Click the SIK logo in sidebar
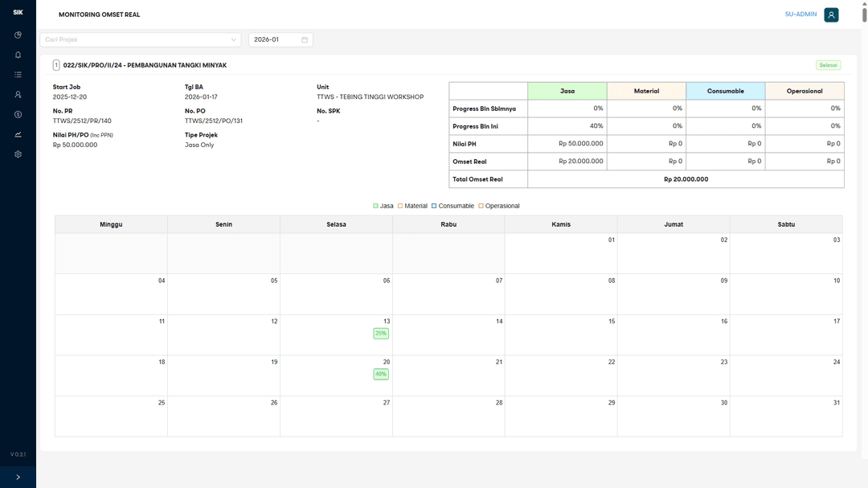868x488 pixels. (18, 12)
